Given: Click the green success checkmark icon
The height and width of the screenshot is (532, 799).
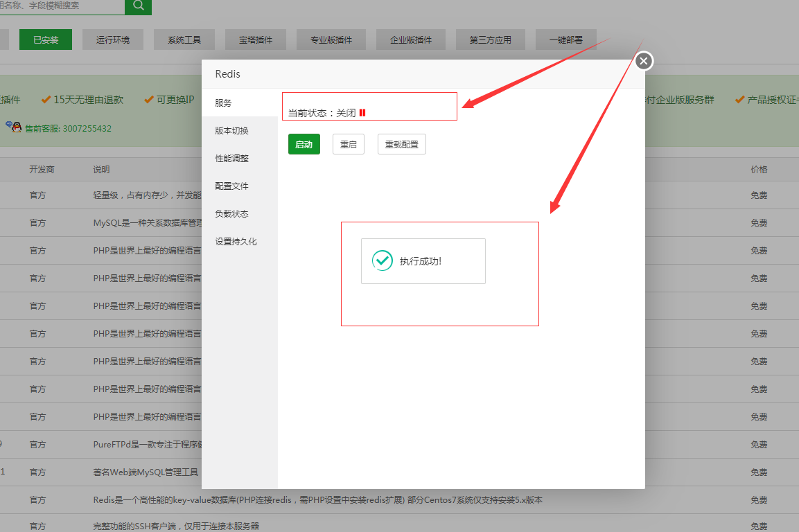Looking at the screenshot, I should pos(382,260).
